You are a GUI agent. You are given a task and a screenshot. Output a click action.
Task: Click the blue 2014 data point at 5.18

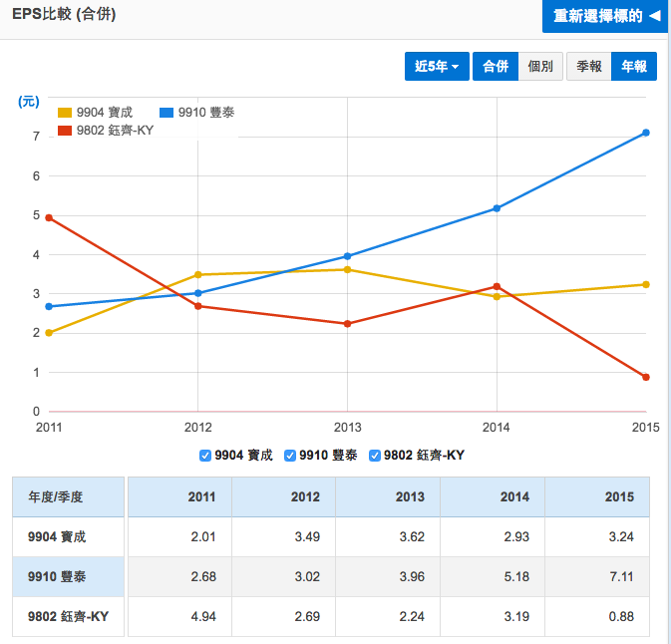tap(497, 208)
